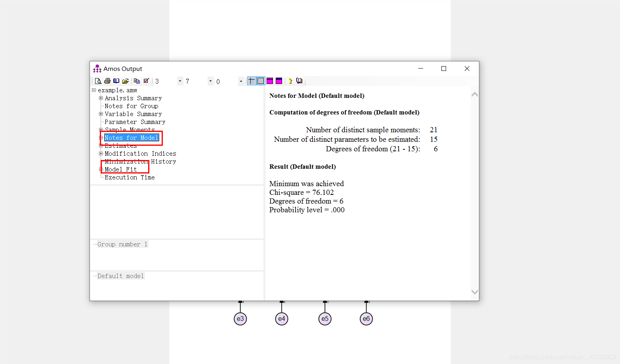This screenshot has width=620, height=364.
Task: Click the yellow up-pointing hand icon
Action: coord(290,81)
